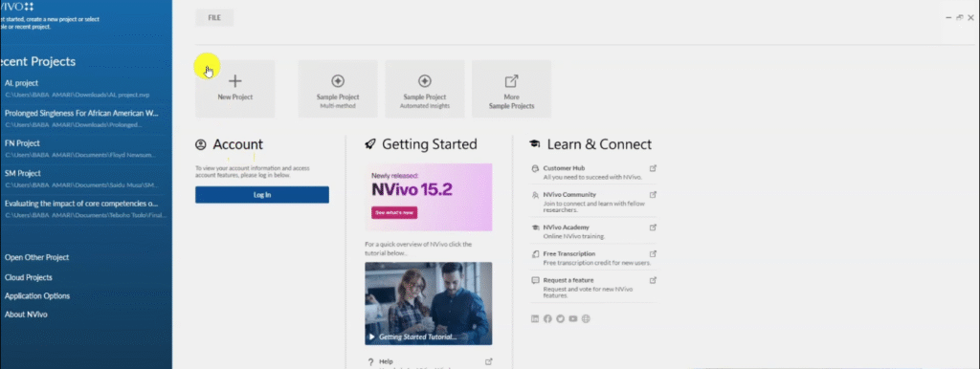Open NVivo Academy link

coord(567,228)
